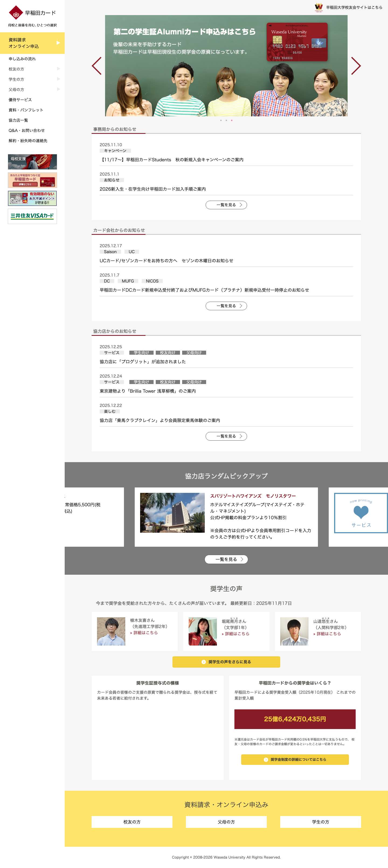Click 一覧を見る under 協力店からのお知らせ
Screen dimensions: 388x868
pyautogui.click(x=226, y=436)
